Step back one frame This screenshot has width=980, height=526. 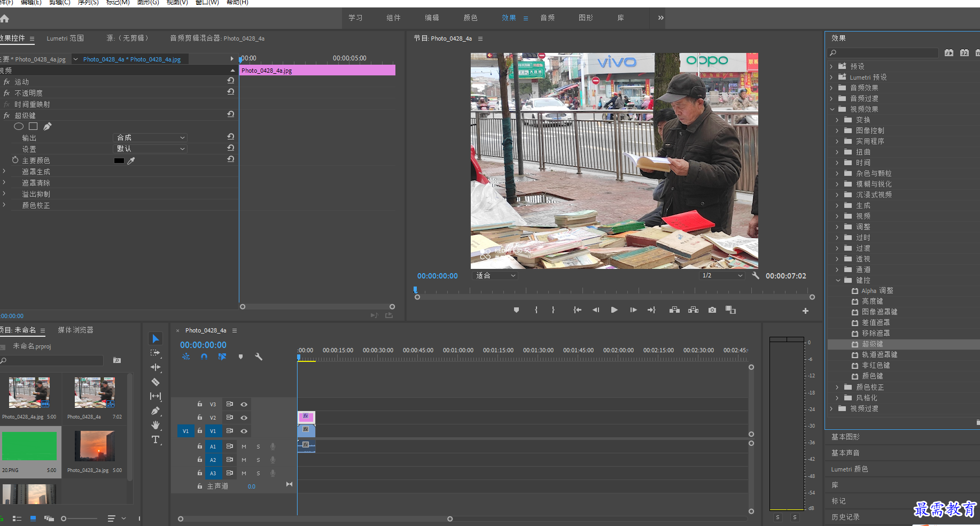pyautogui.click(x=596, y=310)
